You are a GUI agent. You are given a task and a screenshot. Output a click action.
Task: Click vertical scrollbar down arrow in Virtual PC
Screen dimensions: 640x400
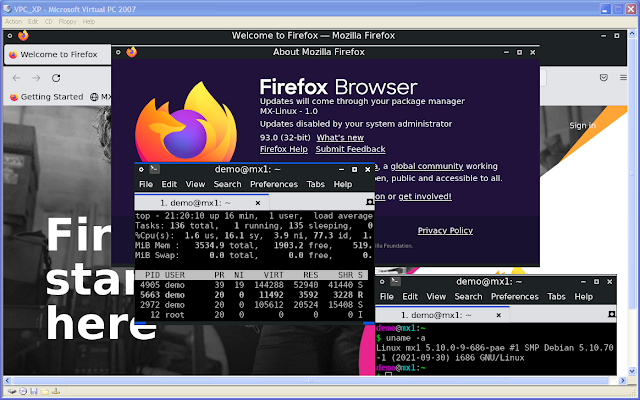(x=632, y=371)
